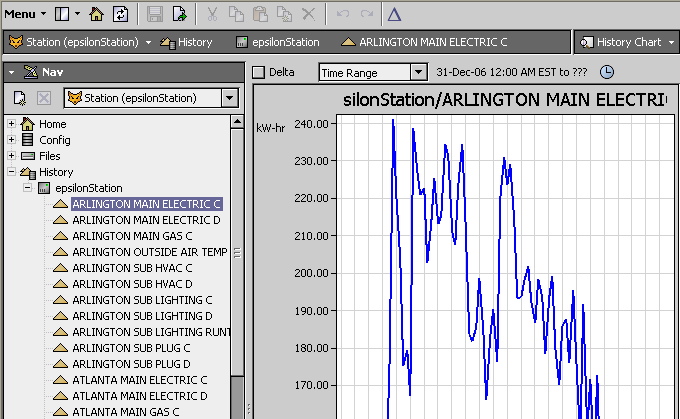Click the Export document icon
This screenshot has height=419, width=680.
click(x=180, y=14)
